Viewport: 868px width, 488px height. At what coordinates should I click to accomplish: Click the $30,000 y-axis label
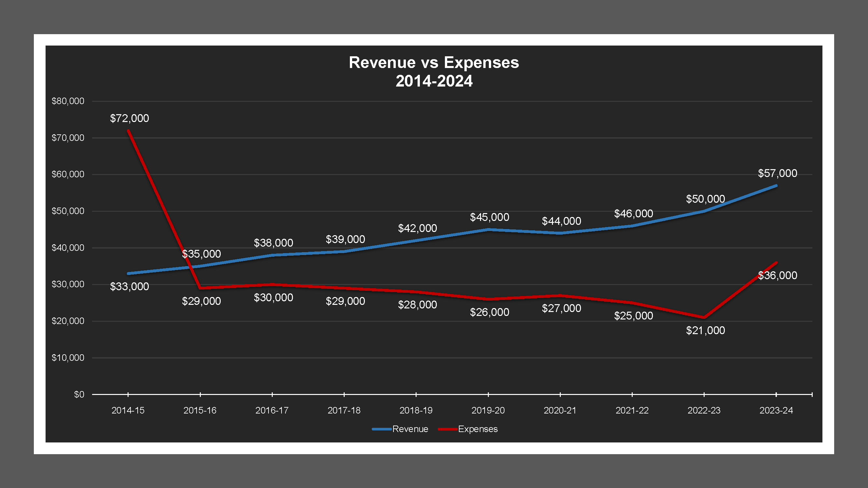coord(68,284)
